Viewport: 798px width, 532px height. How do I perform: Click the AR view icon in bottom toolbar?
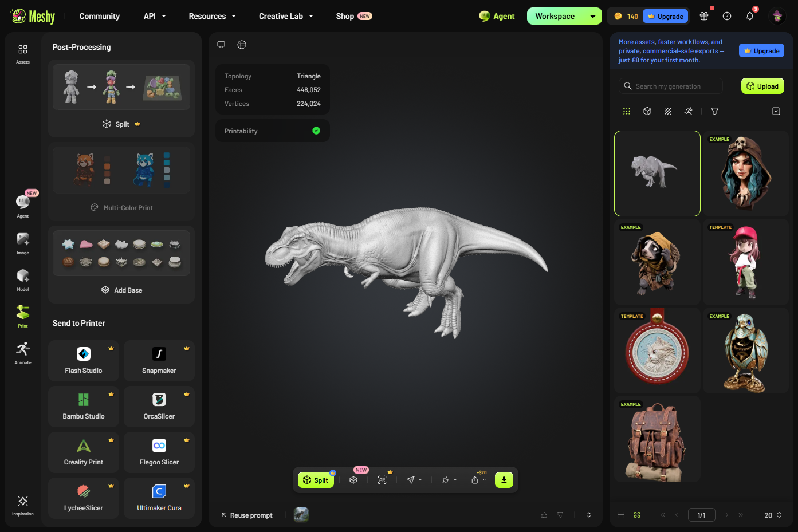pos(382,480)
